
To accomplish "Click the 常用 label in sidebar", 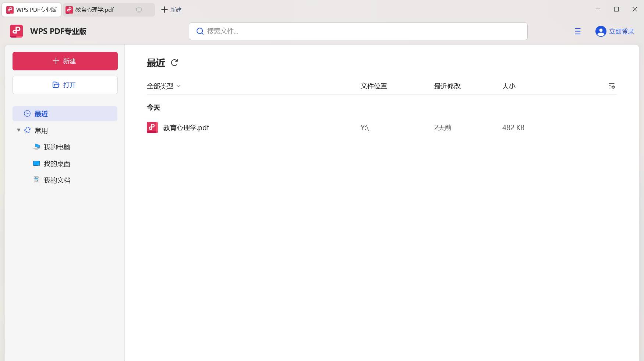I will 41,130.
